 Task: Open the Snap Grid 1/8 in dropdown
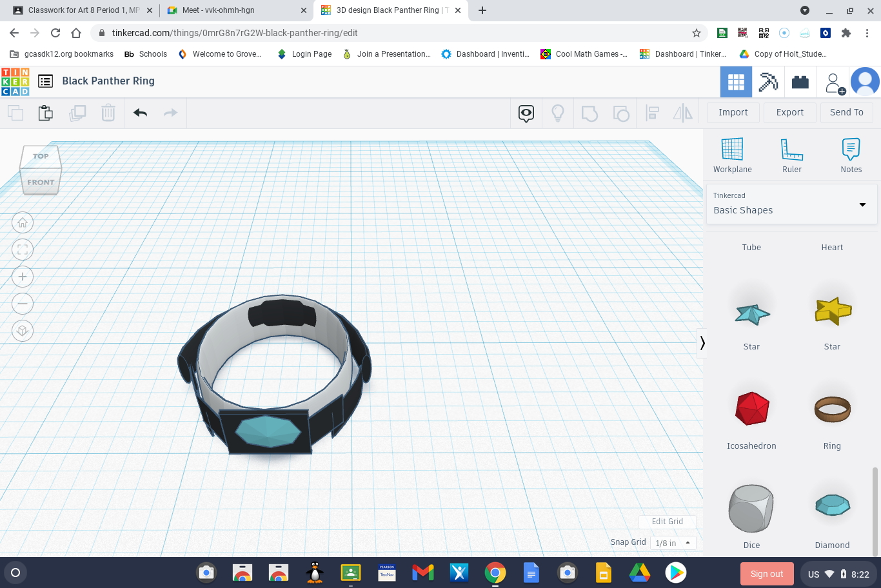point(673,543)
